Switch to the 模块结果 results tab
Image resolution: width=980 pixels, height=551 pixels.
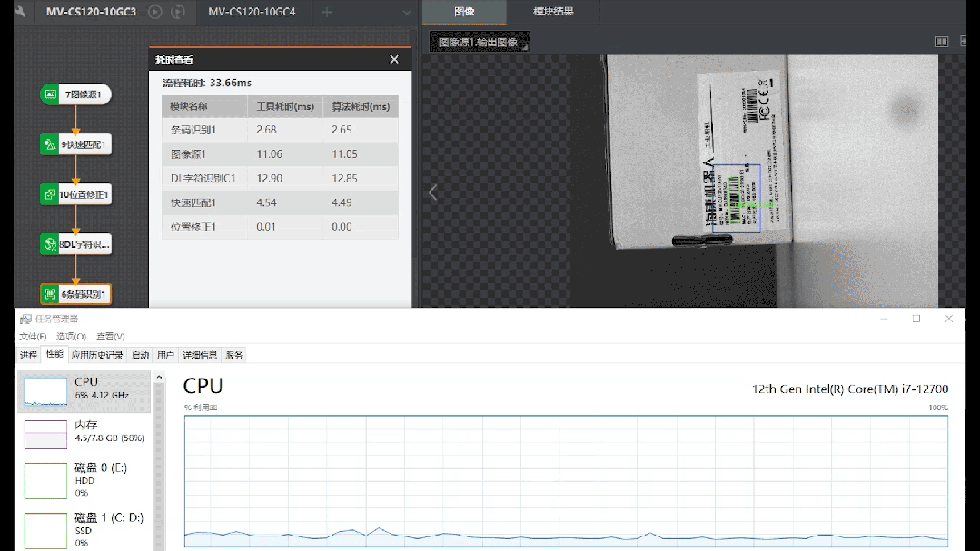click(552, 12)
